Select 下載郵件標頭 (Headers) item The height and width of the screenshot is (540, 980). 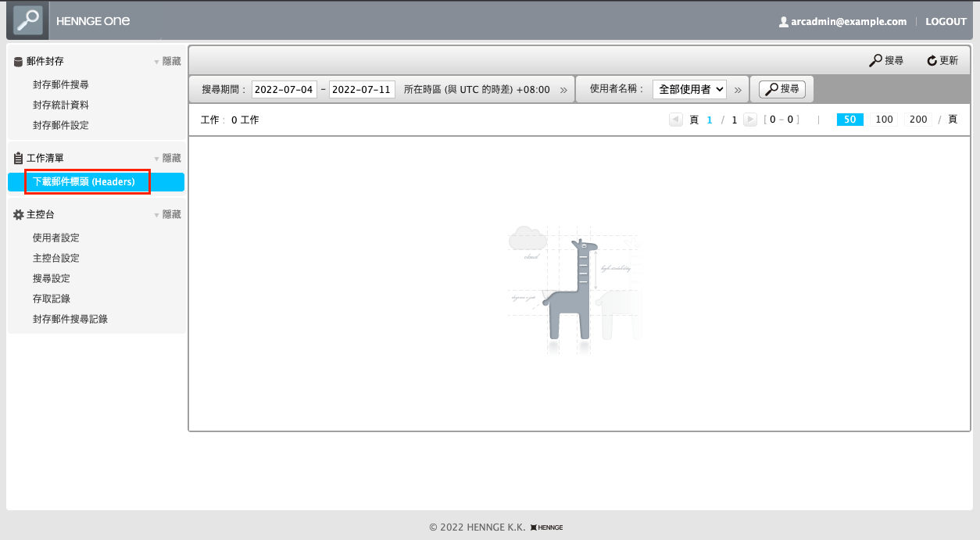coord(96,182)
